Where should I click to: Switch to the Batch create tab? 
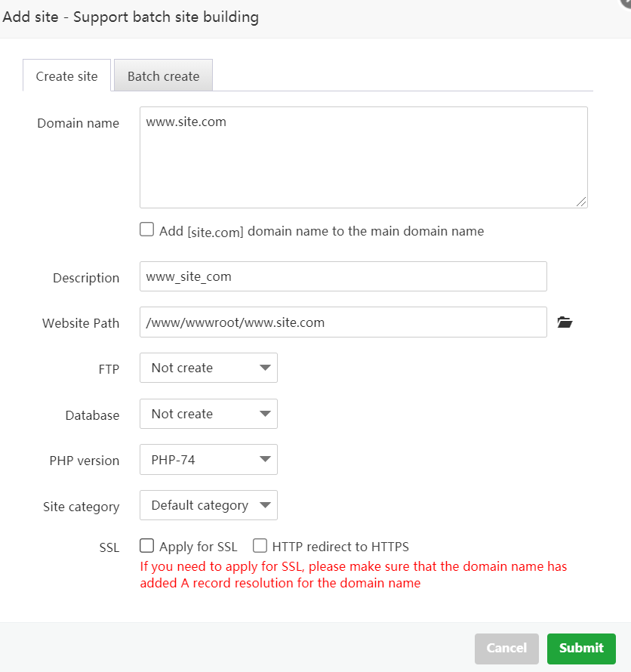[163, 76]
